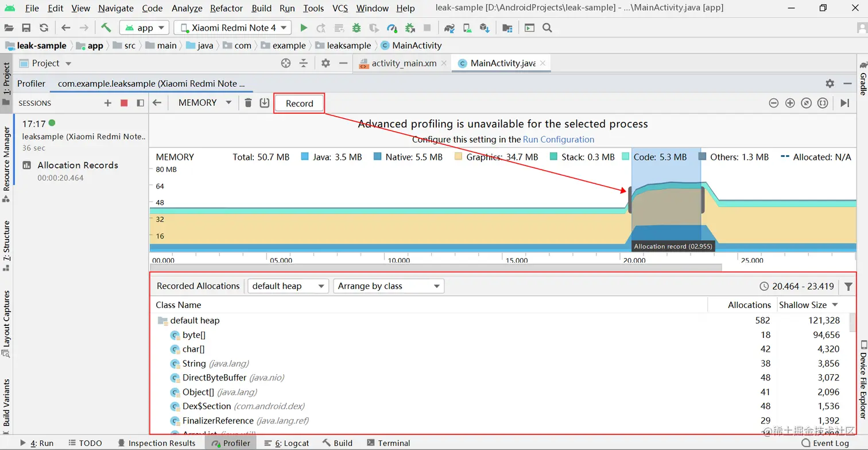Open the SDK Manager icon
The image size is (868, 450).
coord(485,28)
